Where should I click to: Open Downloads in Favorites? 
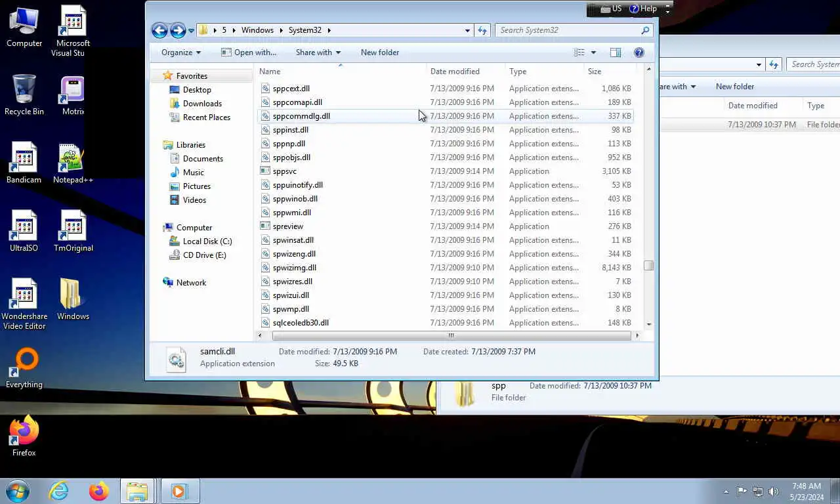pos(202,104)
